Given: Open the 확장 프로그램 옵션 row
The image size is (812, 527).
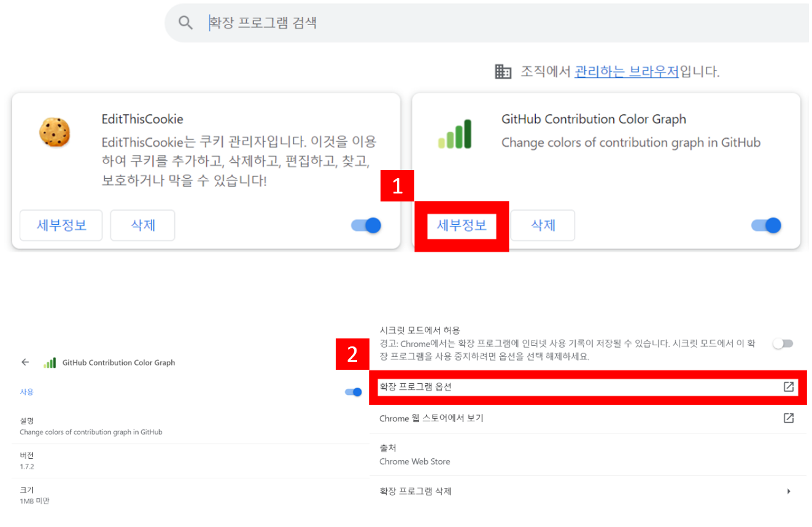Looking at the screenshot, I should click(x=588, y=387).
